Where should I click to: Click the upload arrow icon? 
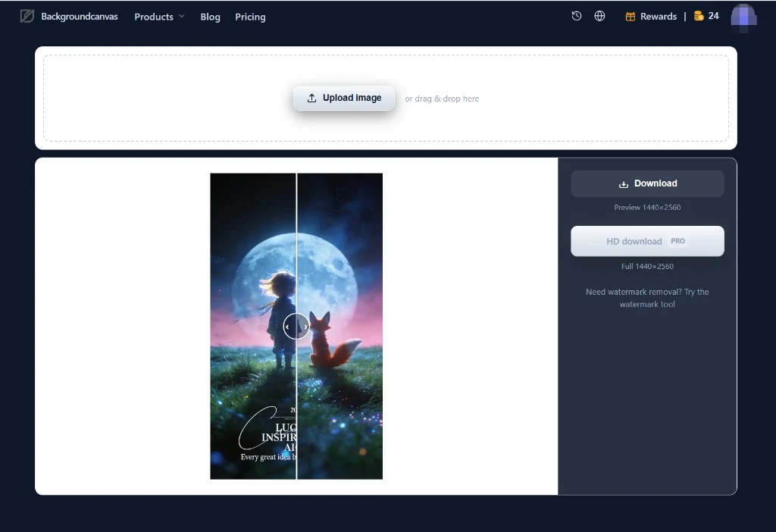pos(311,98)
